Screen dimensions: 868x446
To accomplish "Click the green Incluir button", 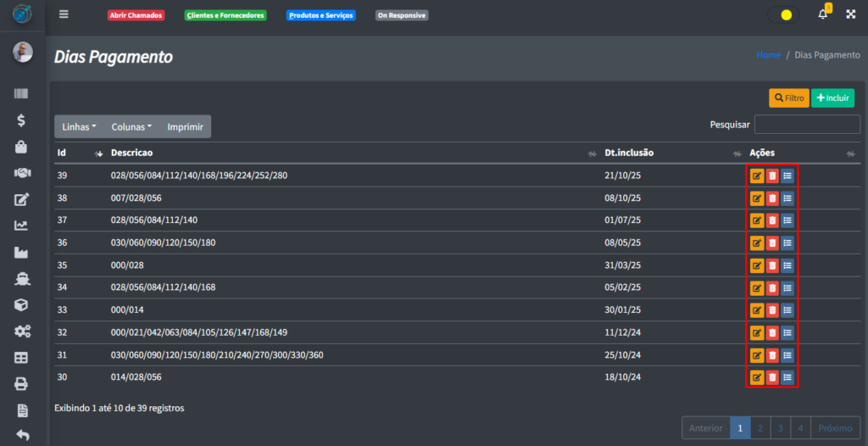I will click(x=832, y=98).
